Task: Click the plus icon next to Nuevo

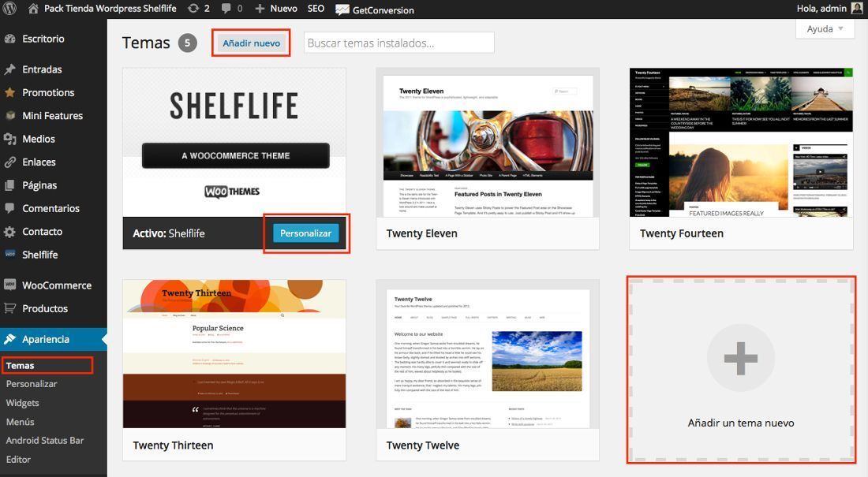Action: point(260,9)
